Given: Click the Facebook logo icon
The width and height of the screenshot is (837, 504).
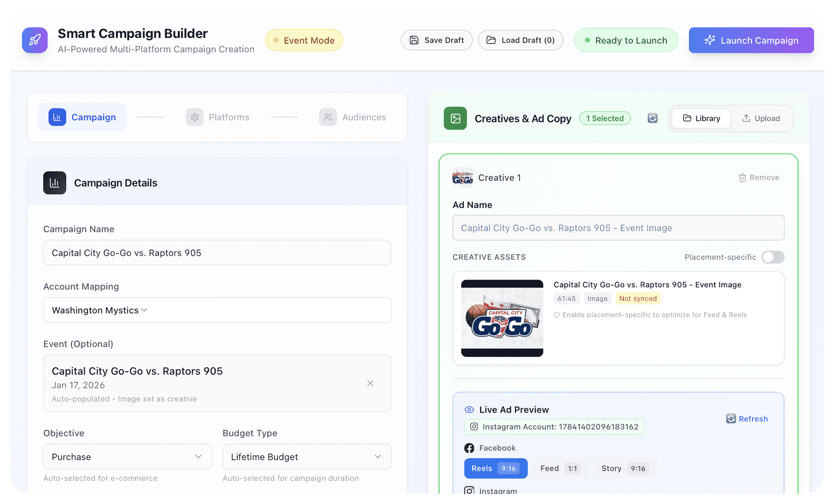Looking at the screenshot, I should click(x=469, y=448).
